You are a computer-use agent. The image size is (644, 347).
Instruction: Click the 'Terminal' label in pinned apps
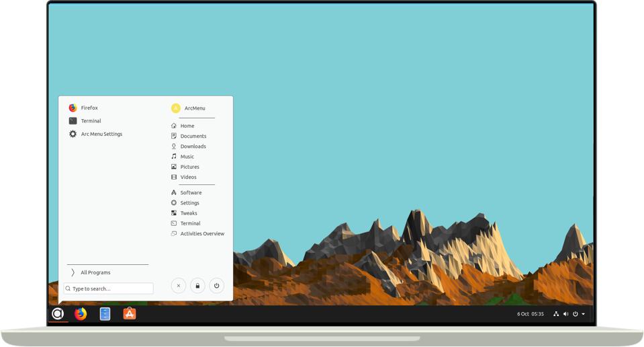click(91, 121)
